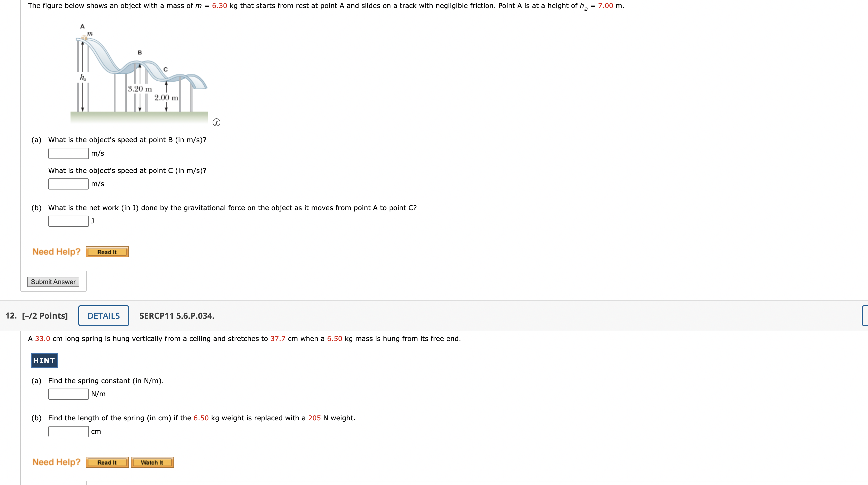868x485 pixels.
Task: Open the figure information icon
Action: click(x=217, y=122)
